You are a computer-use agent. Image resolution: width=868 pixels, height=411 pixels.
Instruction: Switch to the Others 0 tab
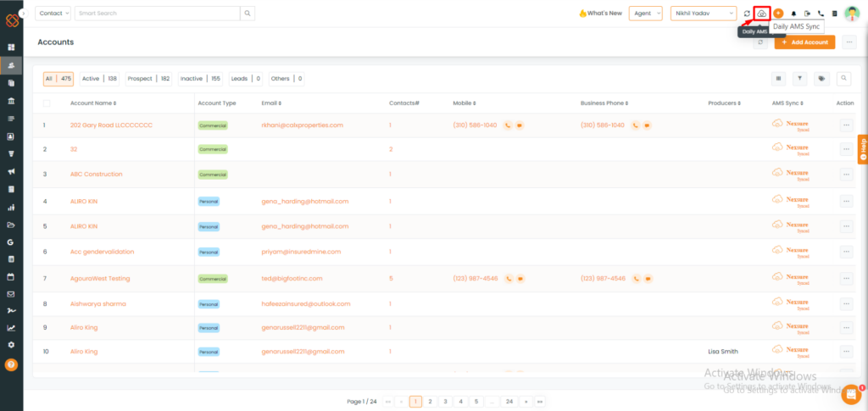click(287, 79)
